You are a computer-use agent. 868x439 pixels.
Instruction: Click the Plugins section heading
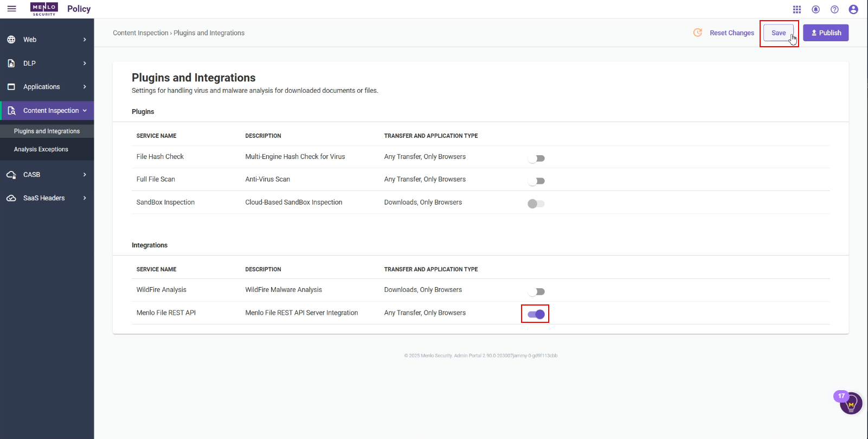click(x=143, y=112)
